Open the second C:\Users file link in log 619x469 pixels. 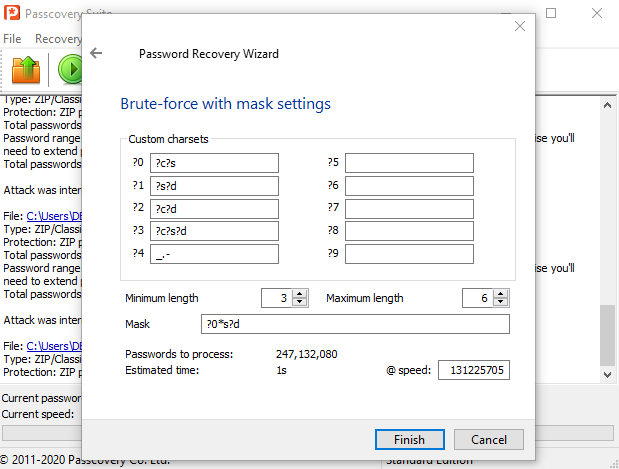[x=54, y=346]
